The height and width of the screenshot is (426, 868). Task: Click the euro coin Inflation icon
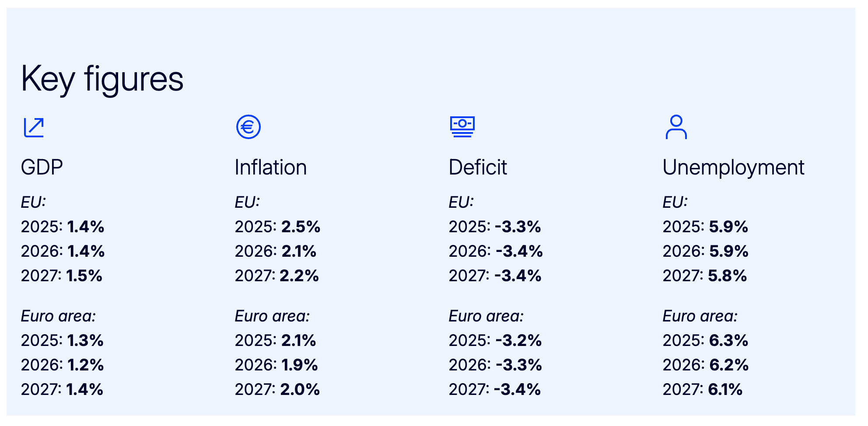248,127
